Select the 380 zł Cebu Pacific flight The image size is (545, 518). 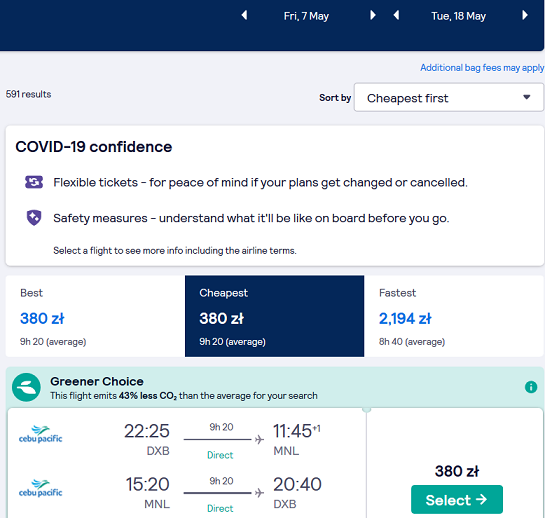[x=457, y=499]
